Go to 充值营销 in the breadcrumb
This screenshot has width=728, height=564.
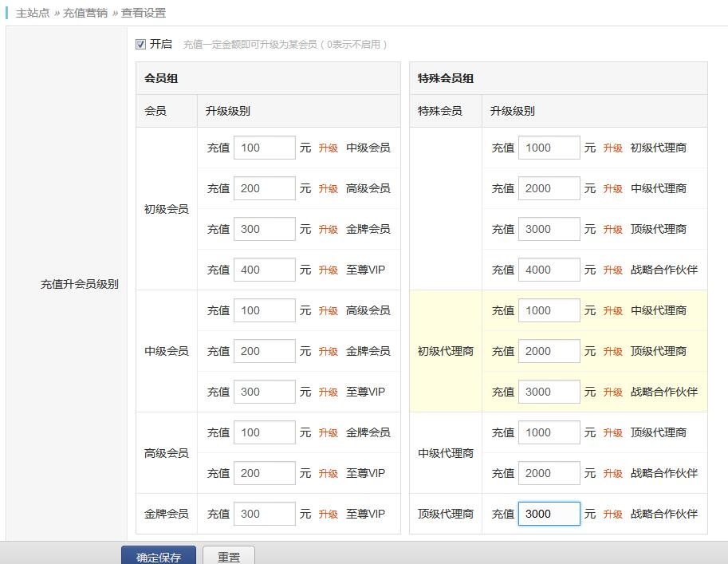[85, 13]
